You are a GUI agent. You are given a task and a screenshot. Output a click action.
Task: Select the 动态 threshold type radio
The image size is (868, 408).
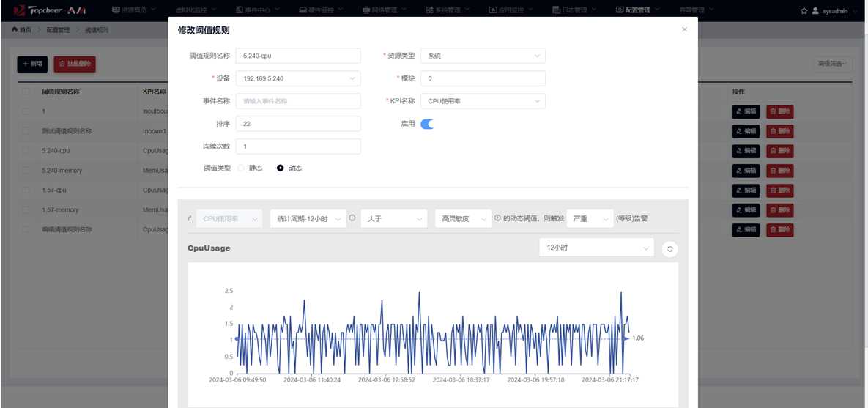tap(280, 168)
